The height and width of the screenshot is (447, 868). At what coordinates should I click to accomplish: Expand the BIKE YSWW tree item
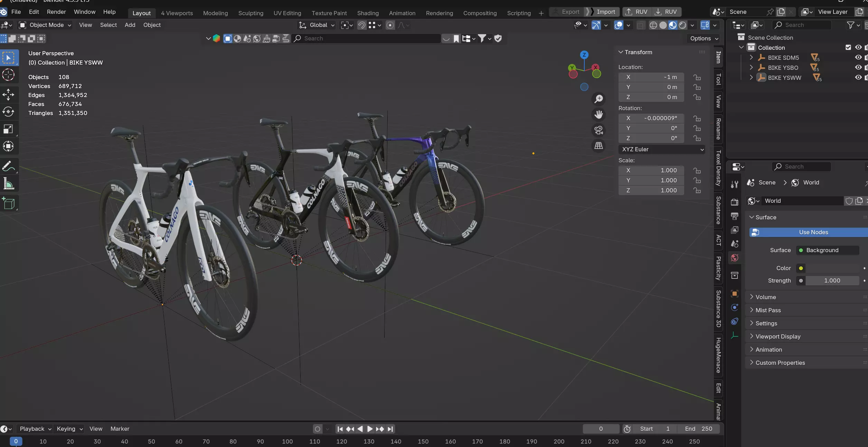click(x=751, y=77)
